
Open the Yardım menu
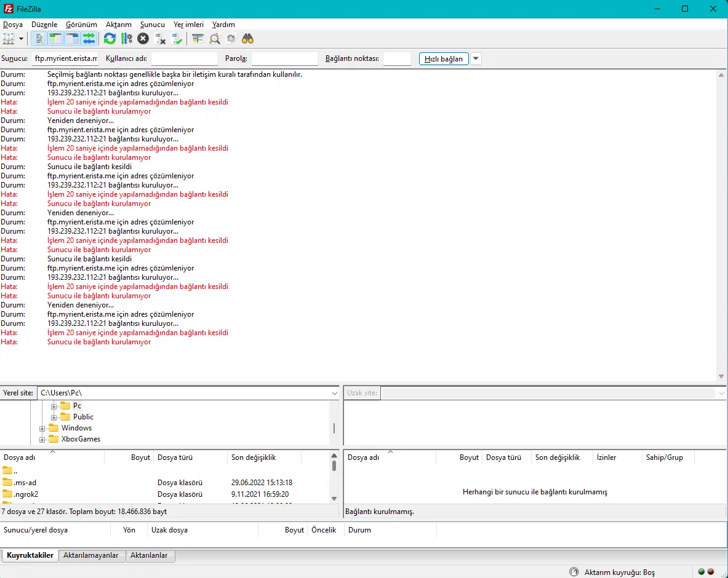pyautogui.click(x=223, y=25)
